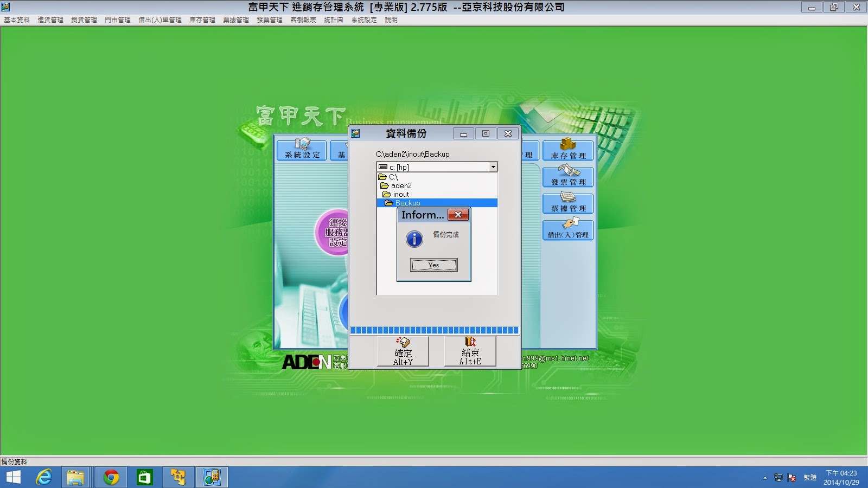Close the main 富甲天下 window
Image resolution: width=868 pixels, height=488 pixels.
(856, 7)
